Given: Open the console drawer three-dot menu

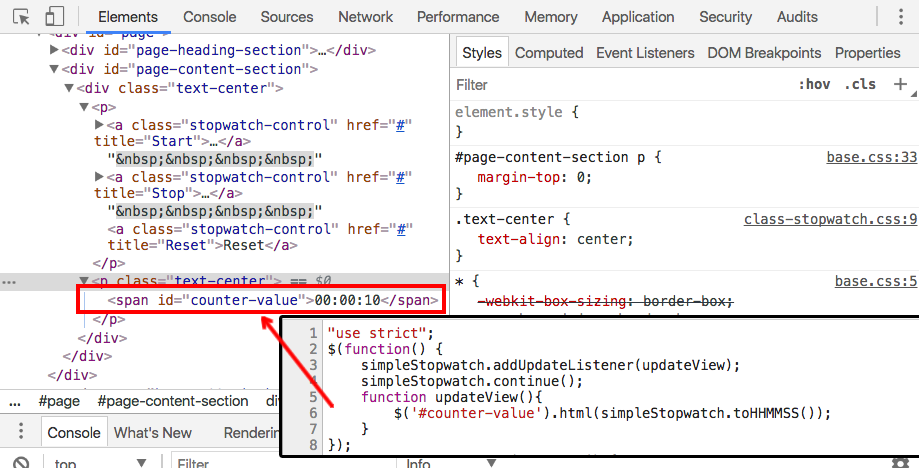Looking at the screenshot, I should (x=21, y=432).
